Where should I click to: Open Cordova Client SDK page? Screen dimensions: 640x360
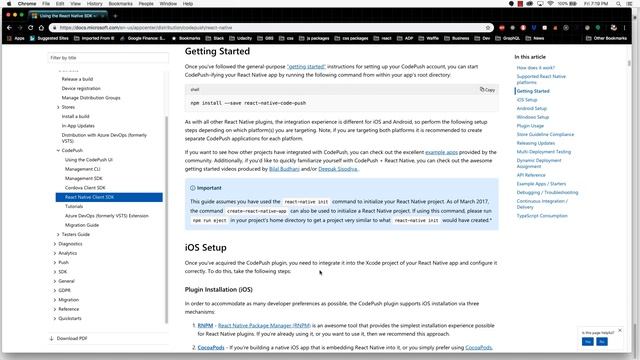(85, 188)
